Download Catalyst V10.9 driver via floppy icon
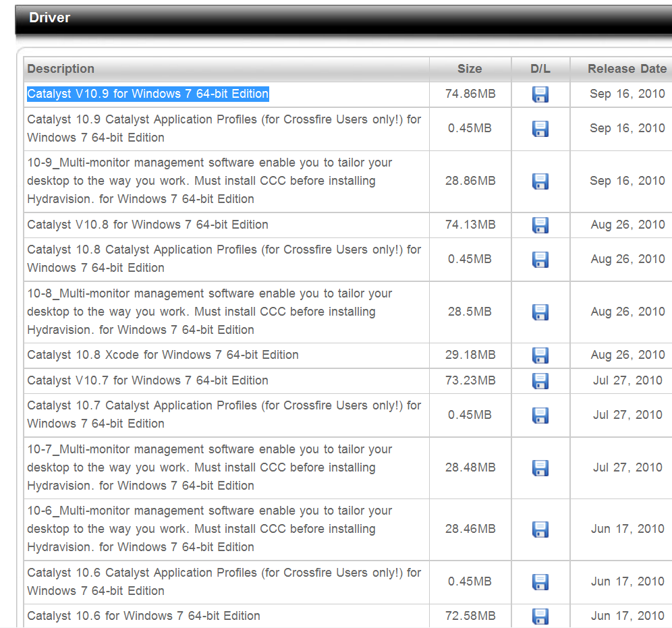Screen dimensions: 672x628 [540, 94]
